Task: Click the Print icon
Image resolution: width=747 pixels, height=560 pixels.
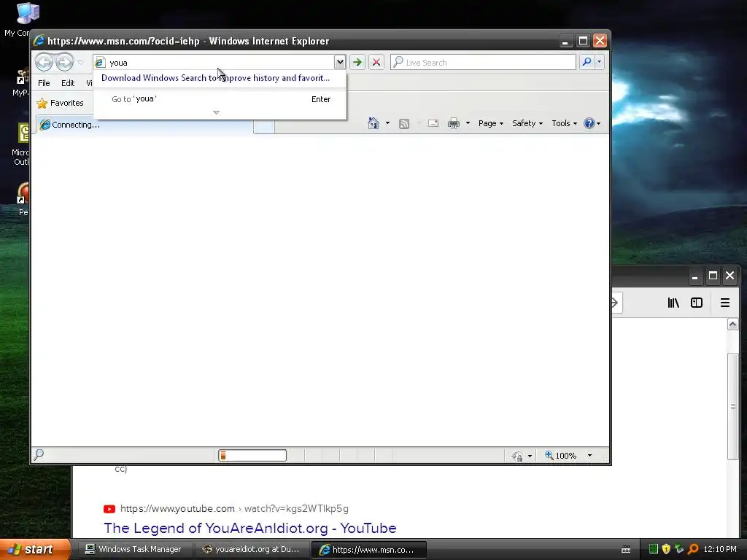Action: tap(454, 123)
